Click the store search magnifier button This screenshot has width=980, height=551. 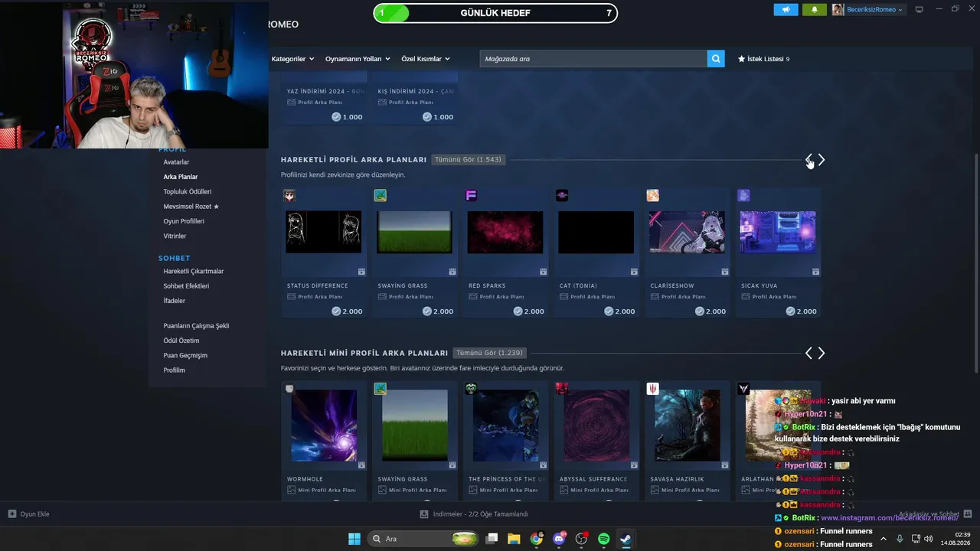[x=716, y=59]
